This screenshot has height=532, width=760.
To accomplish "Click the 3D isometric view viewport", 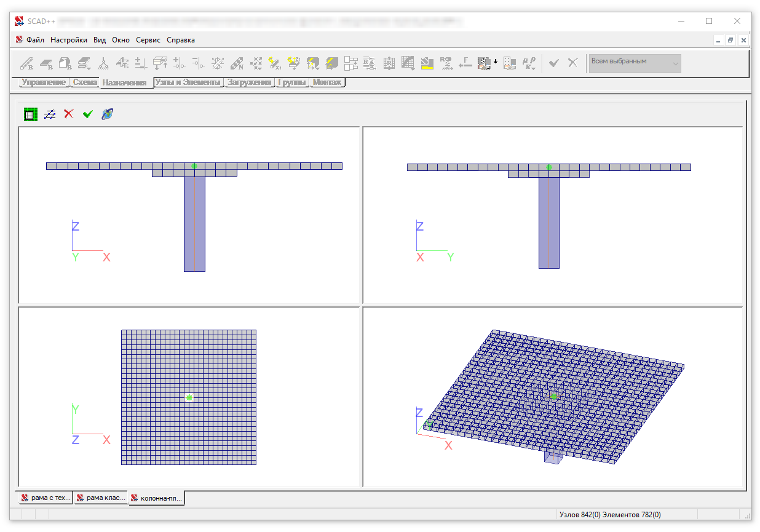I will [x=552, y=397].
